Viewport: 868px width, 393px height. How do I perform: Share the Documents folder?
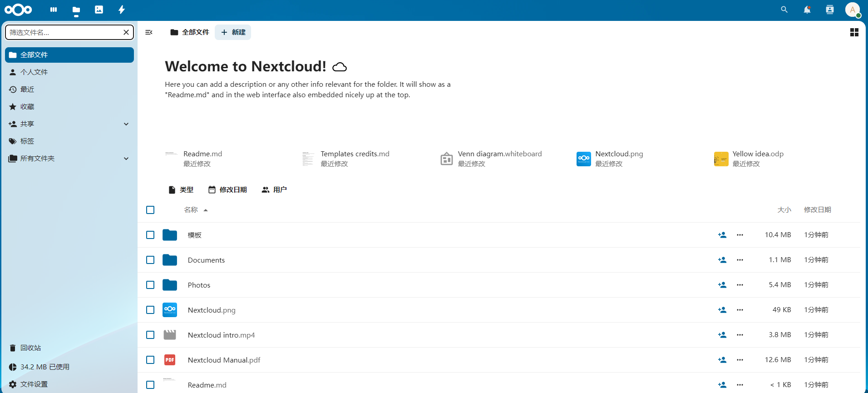click(x=722, y=260)
